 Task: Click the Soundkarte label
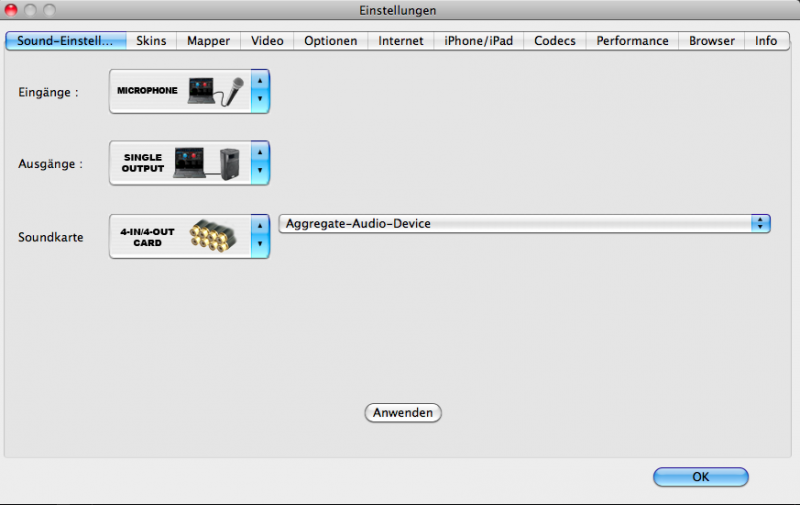[x=51, y=237]
